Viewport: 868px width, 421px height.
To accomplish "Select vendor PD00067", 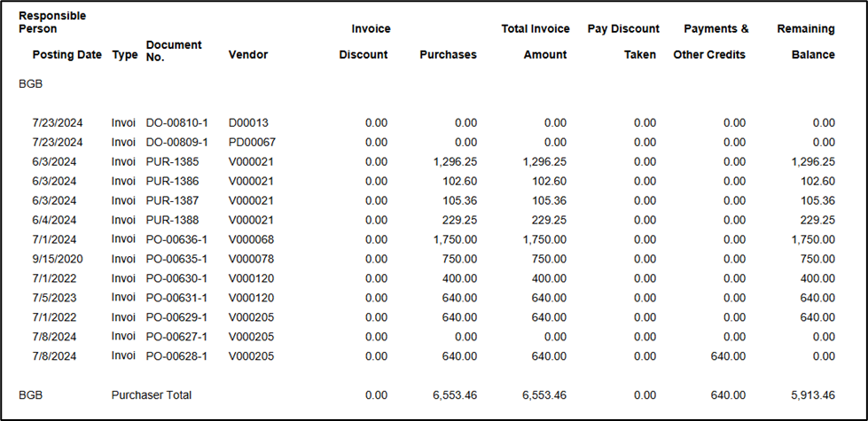I will pyautogui.click(x=252, y=142).
